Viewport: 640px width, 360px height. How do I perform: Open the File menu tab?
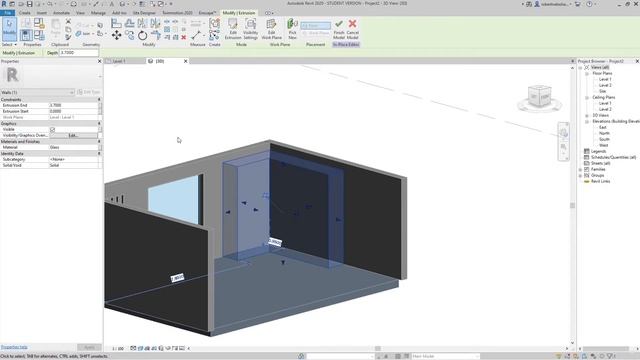click(x=7, y=13)
